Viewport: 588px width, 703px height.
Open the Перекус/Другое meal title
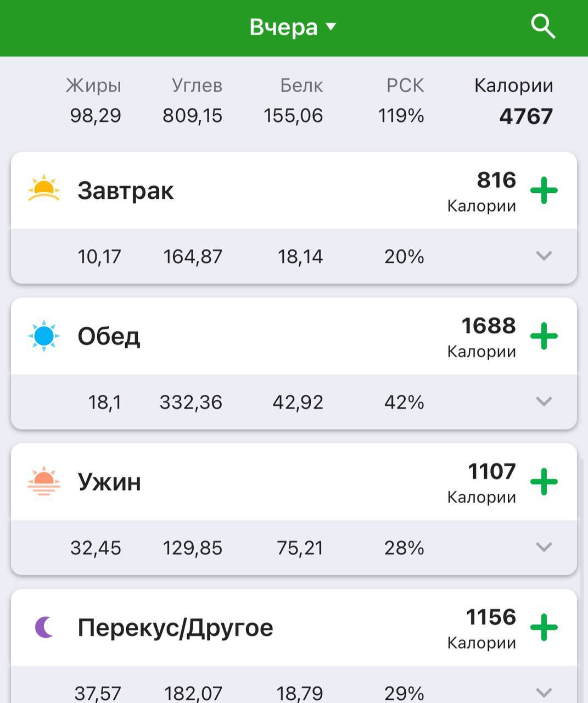coord(175,627)
